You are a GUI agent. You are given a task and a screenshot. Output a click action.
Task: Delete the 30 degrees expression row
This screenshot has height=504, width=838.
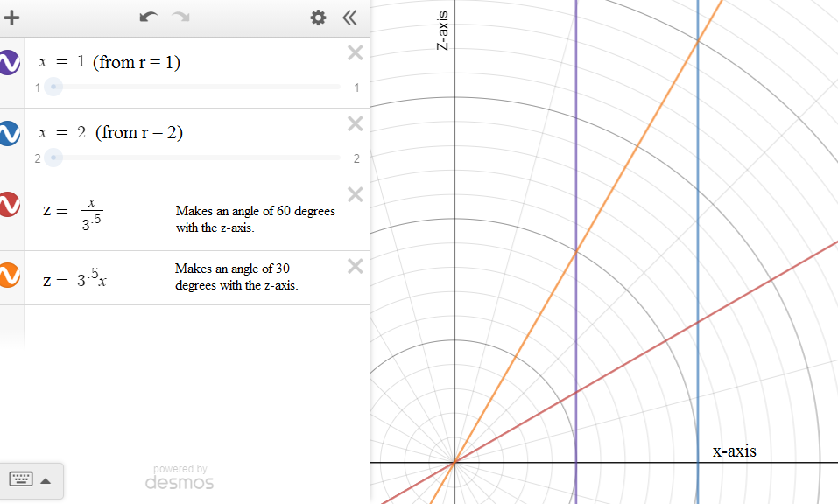[x=355, y=267]
